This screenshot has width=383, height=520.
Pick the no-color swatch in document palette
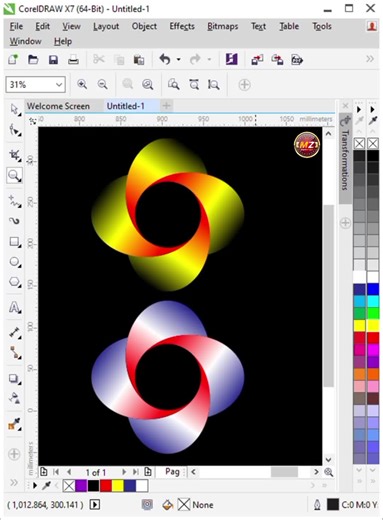coord(69,486)
